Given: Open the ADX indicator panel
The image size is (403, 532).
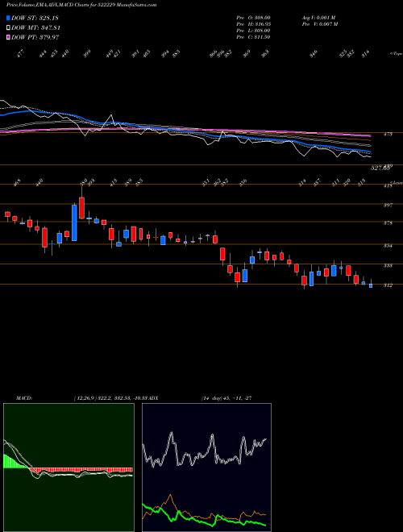Looking at the screenshot, I should pos(206,468).
